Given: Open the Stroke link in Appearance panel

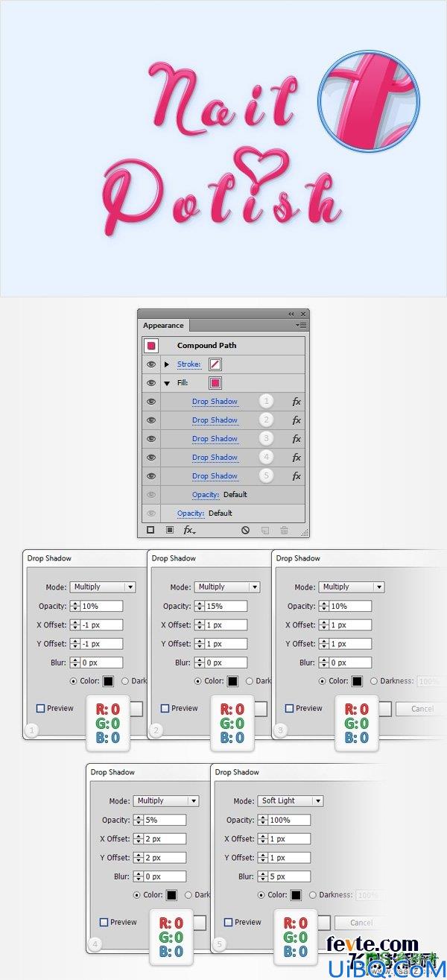Looking at the screenshot, I should coord(189,364).
